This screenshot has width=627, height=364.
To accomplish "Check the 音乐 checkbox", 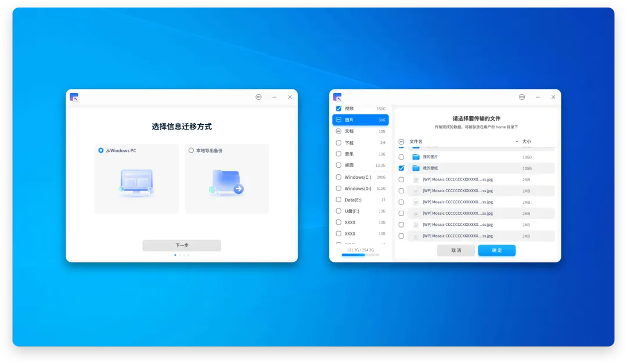I will point(338,154).
